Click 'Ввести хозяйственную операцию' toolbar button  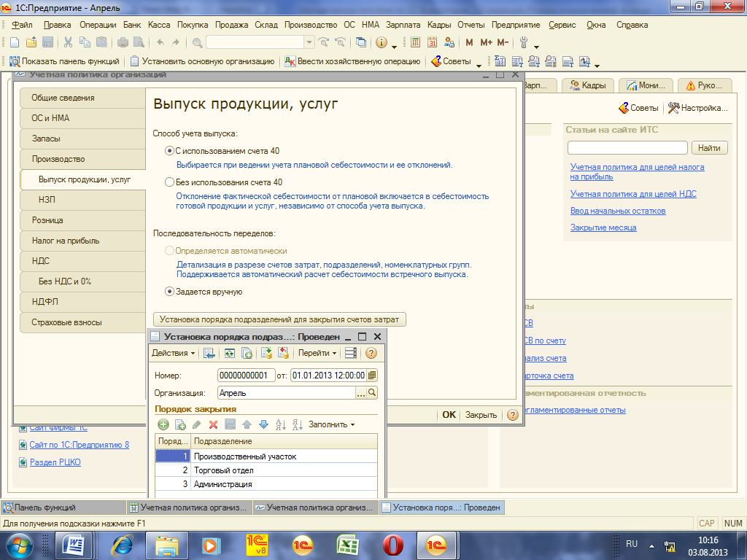(x=352, y=61)
